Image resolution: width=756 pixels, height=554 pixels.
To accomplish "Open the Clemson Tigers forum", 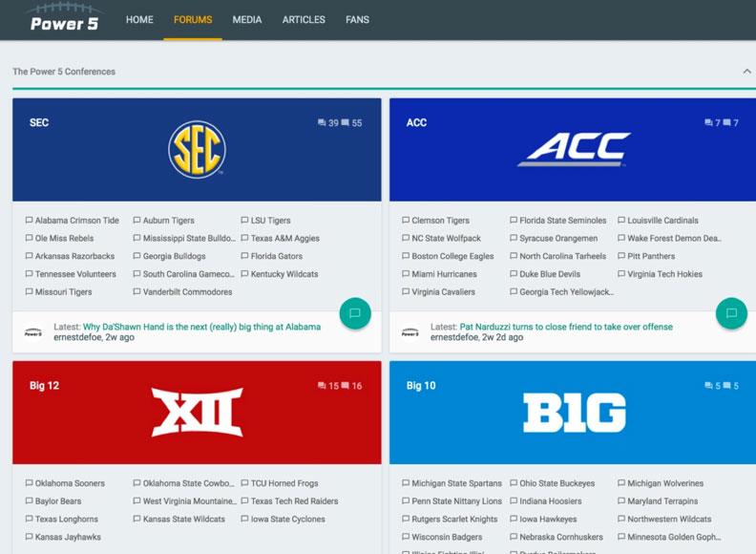I will [440, 221].
